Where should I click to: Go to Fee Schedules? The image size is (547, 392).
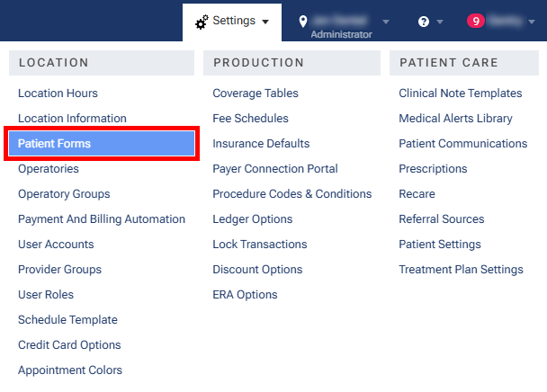point(250,119)
